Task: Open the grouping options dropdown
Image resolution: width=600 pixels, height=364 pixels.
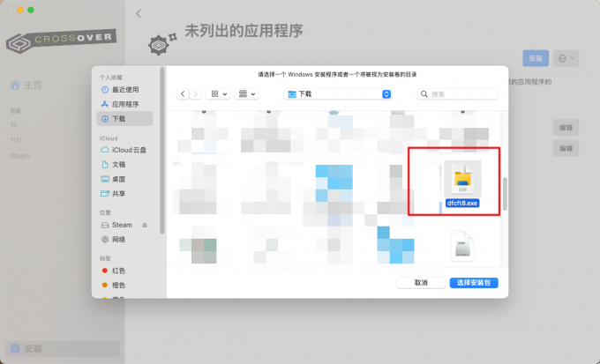Action: coord(246,94)
